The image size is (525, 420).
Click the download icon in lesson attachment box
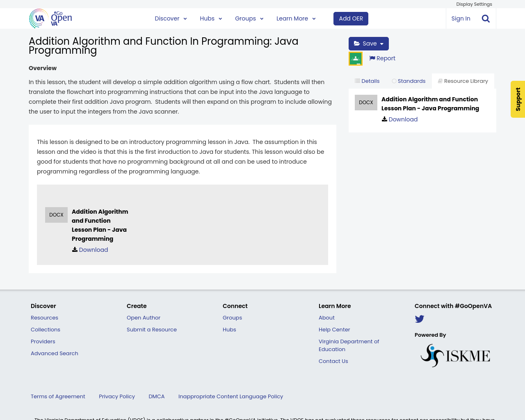[75, 249]
